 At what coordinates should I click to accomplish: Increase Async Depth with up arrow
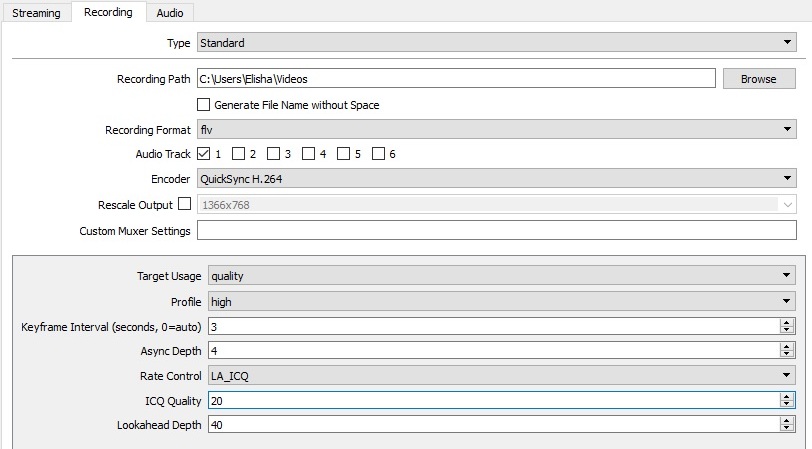(787, 346)
